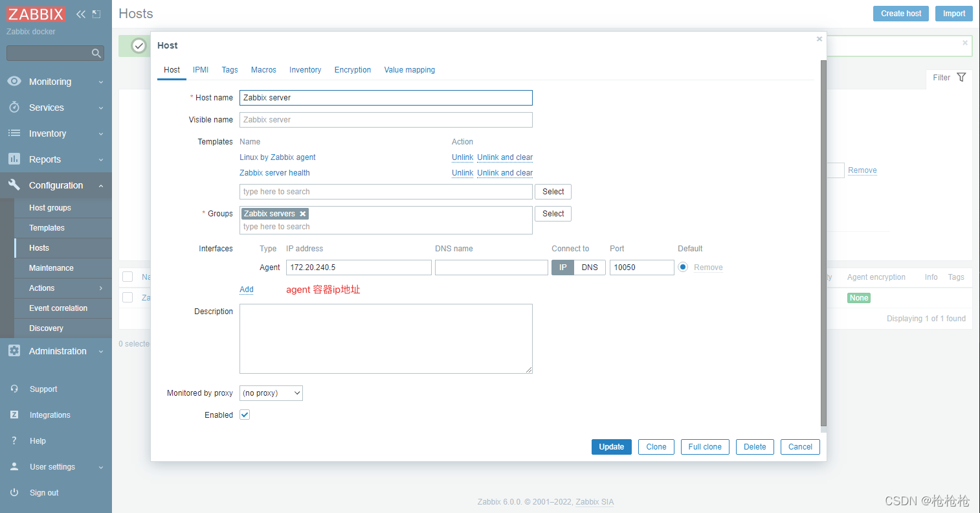Screen dimensions: 980x513
Task: Click the Filter funnel icon
Action: click(x=961, y=78)
